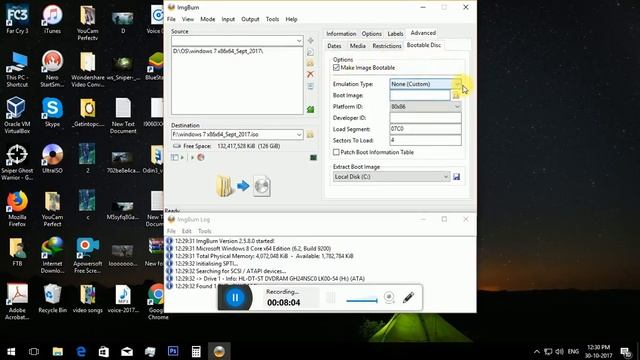Click the Calculator icon in the taskbar

tap(196, 351)
